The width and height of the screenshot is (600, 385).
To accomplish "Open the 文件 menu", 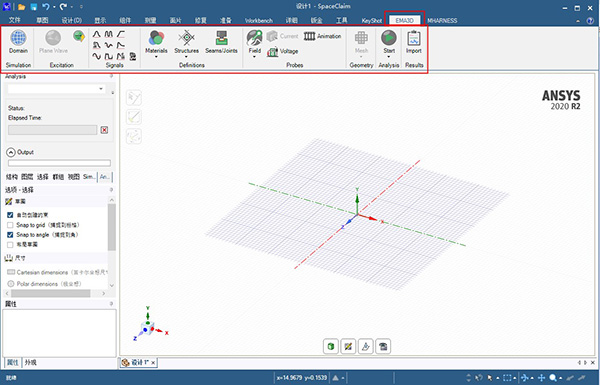I will click(x=15, y=20).
